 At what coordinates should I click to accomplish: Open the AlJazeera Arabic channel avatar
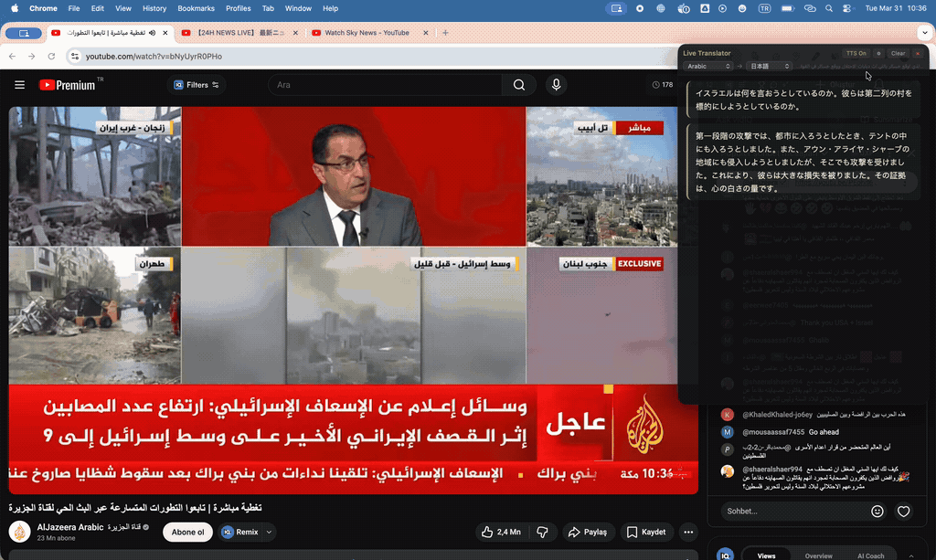[x=20, y=532]
